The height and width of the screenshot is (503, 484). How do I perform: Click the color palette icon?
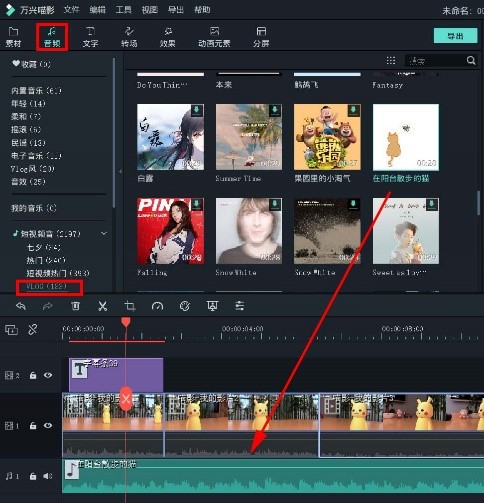pyautogui.click(x=185, y=306)
